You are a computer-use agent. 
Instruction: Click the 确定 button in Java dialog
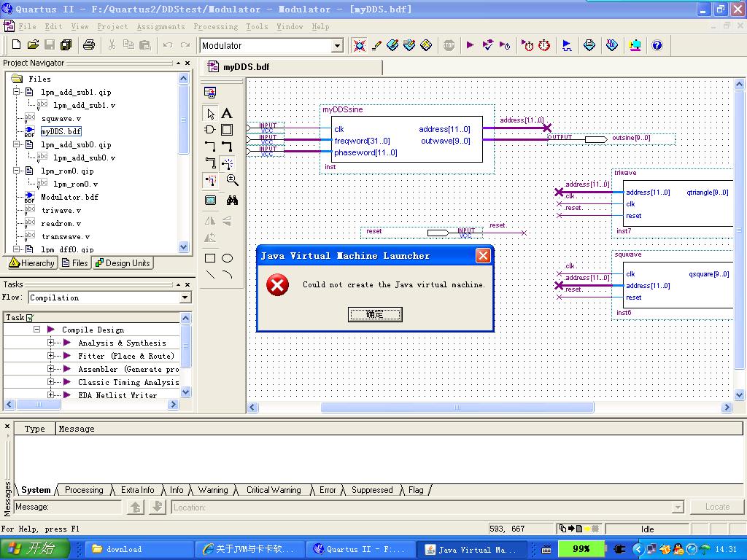[x=375, y=314]
